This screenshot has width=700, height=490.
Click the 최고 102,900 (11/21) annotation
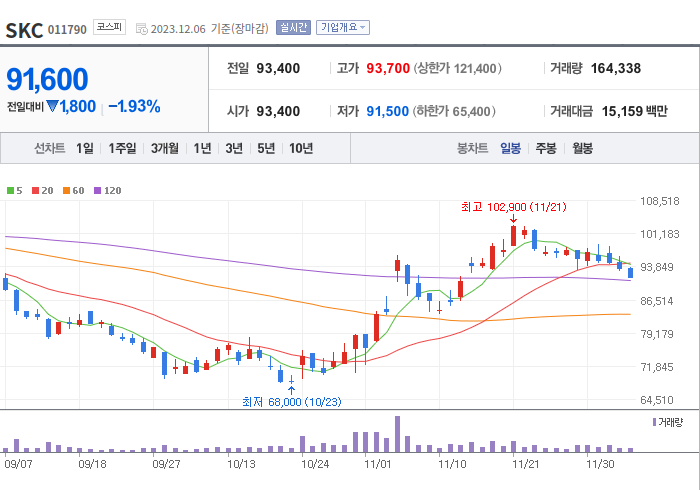(513, 207)
